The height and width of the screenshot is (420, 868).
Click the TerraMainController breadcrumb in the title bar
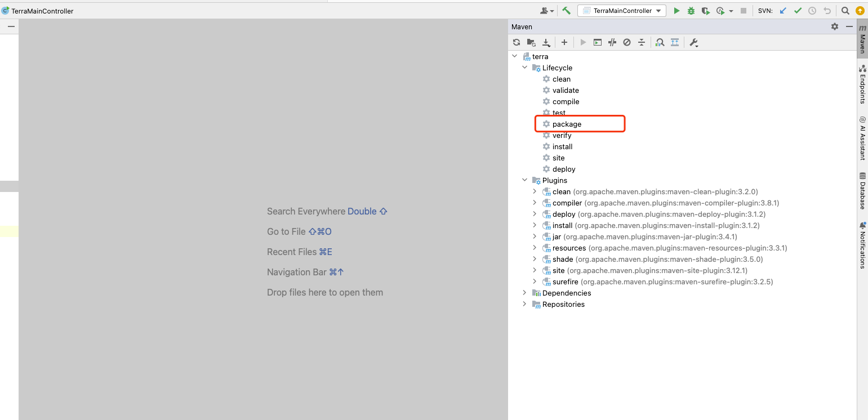pos(42,11)
